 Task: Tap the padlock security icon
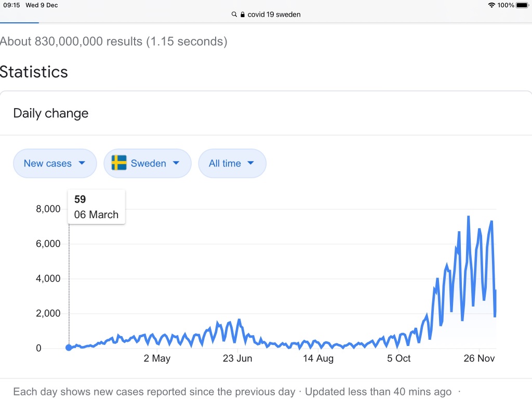click(x=242, y=15)
